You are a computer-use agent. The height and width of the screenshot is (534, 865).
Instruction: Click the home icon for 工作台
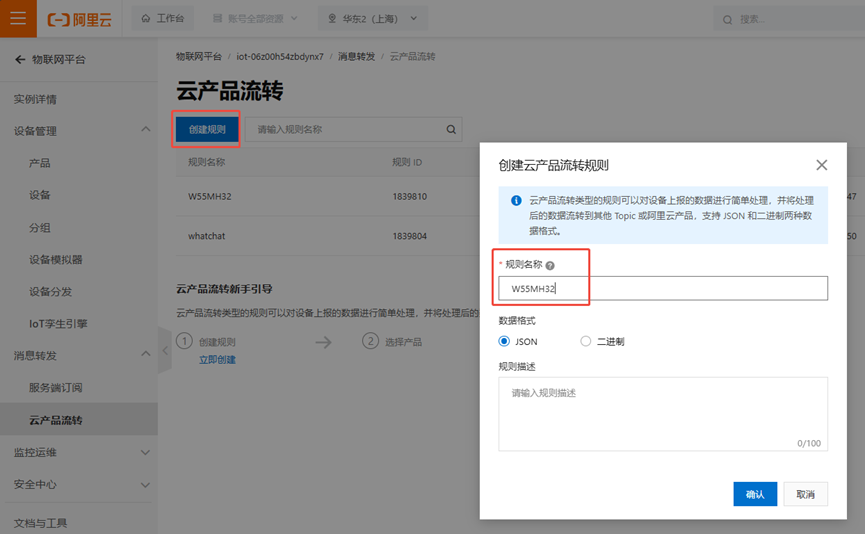[147, 19]
